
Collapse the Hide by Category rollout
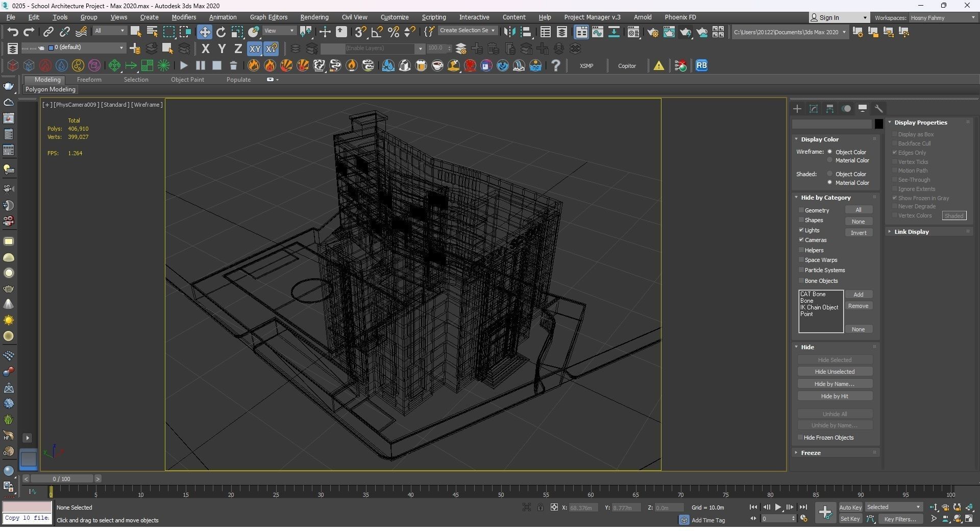pos(825,198)
